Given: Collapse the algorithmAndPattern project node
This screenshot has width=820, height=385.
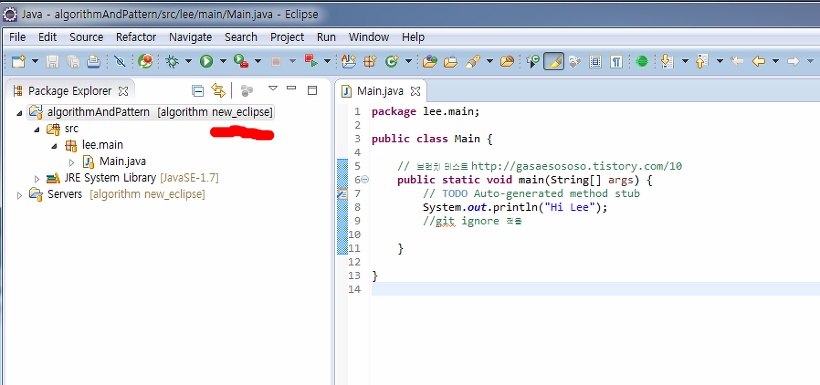Looking at the screenshot, I should click(x=19, y=112).
